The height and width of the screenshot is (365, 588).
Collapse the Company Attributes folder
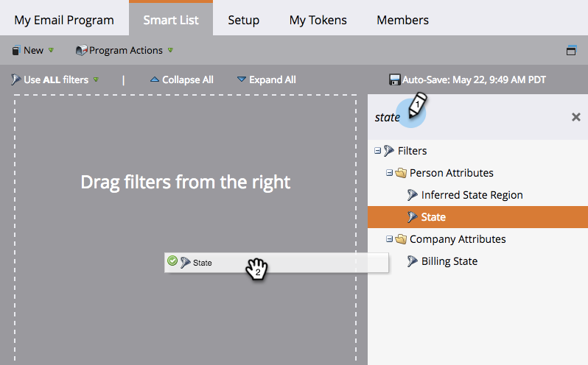[x=390, y=239]
